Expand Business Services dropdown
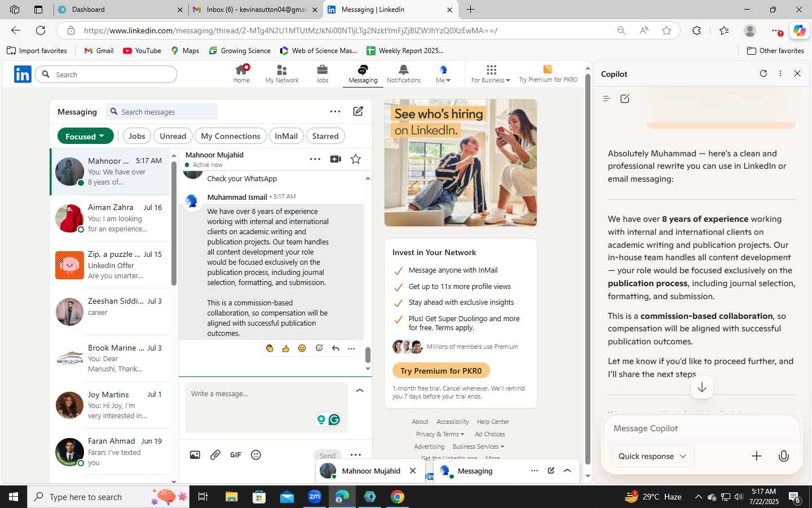This screenshot has width=812, height=508. [x=478, y=446]
